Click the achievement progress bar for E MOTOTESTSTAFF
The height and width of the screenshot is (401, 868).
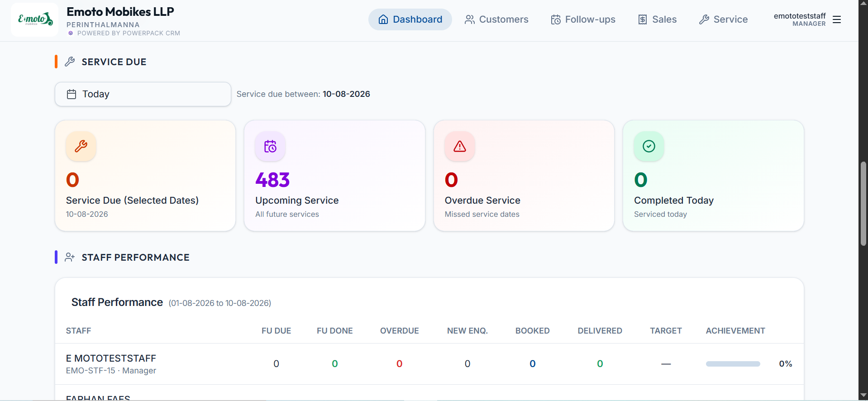click(733, 364)
